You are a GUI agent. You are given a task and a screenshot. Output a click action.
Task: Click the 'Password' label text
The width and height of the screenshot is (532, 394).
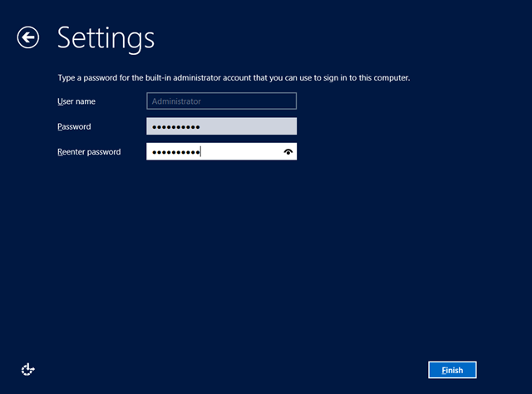74,126
